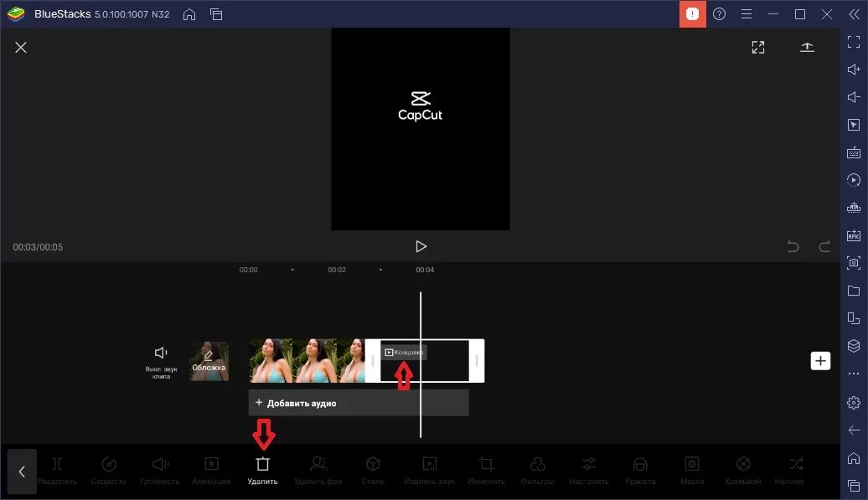This screenshot has height=500, width=868.
Task: Add a clip with the plus button
Action: [x=820, y=361]
